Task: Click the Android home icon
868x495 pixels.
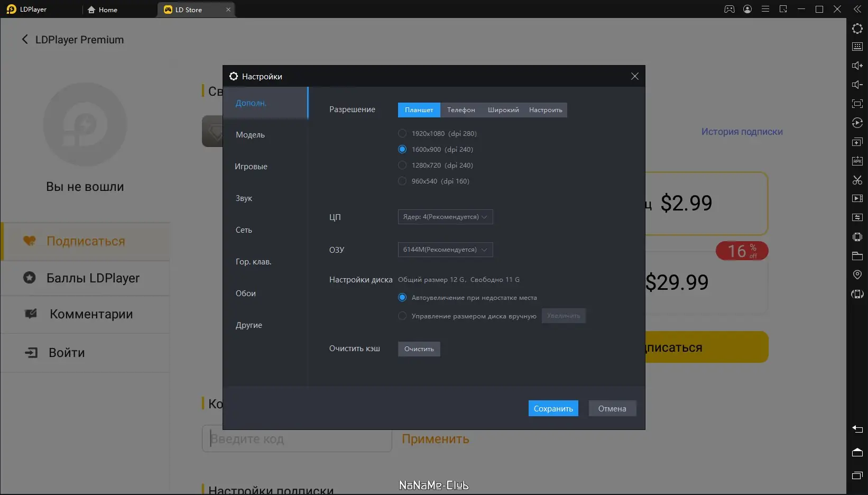Action: (857, 452)
